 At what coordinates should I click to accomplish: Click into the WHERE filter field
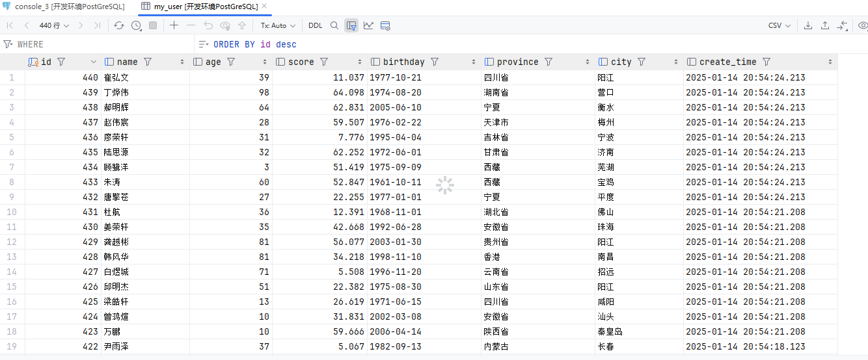(x=98, y=44)
